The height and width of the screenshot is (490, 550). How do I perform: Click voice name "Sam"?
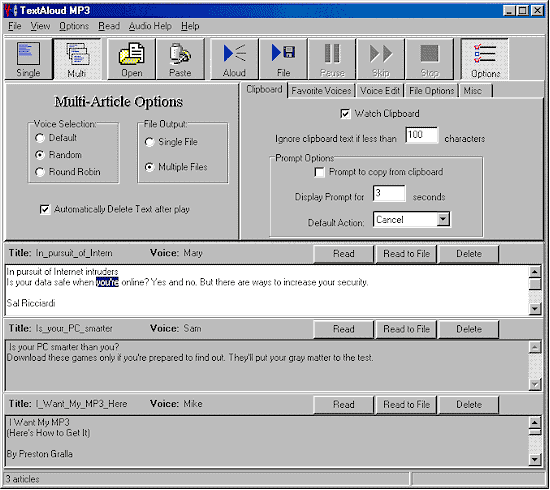coord(192,329)
